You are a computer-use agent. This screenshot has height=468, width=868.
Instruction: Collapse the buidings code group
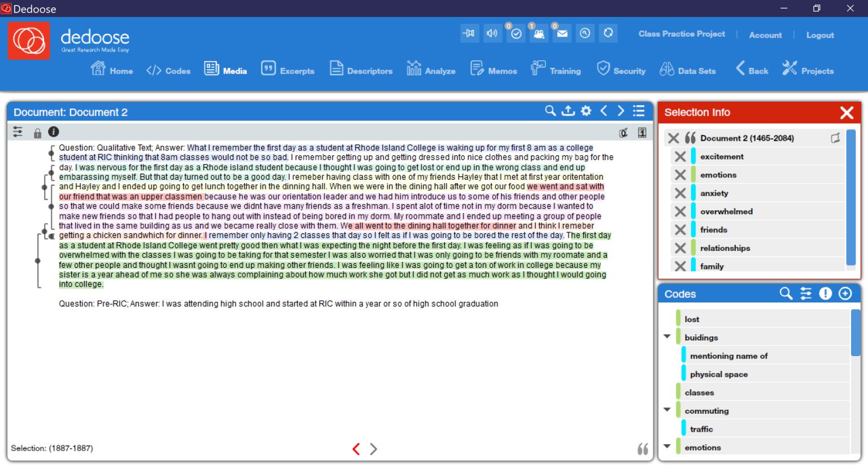pos(667,336)
